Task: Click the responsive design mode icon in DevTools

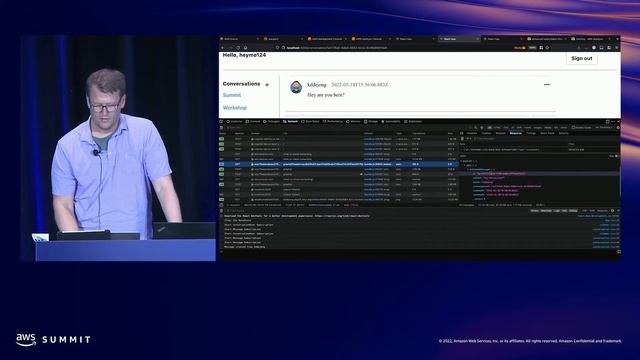Action: 607,122
